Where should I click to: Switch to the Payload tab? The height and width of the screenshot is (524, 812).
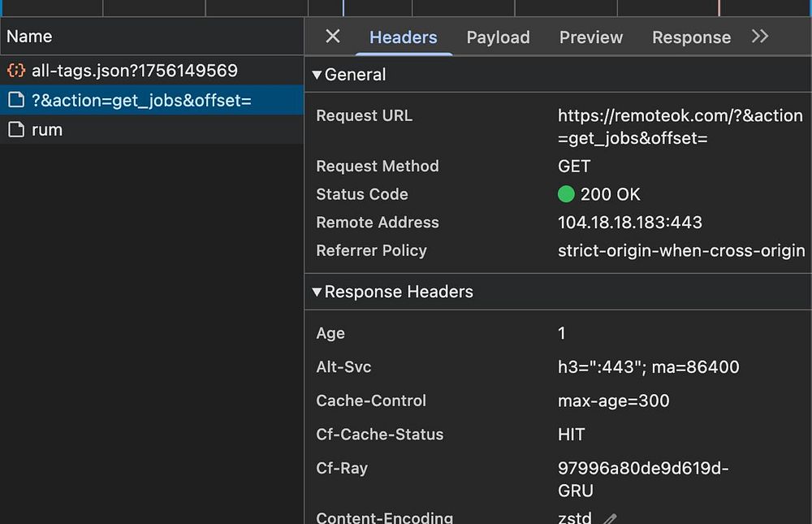point(498,37)
